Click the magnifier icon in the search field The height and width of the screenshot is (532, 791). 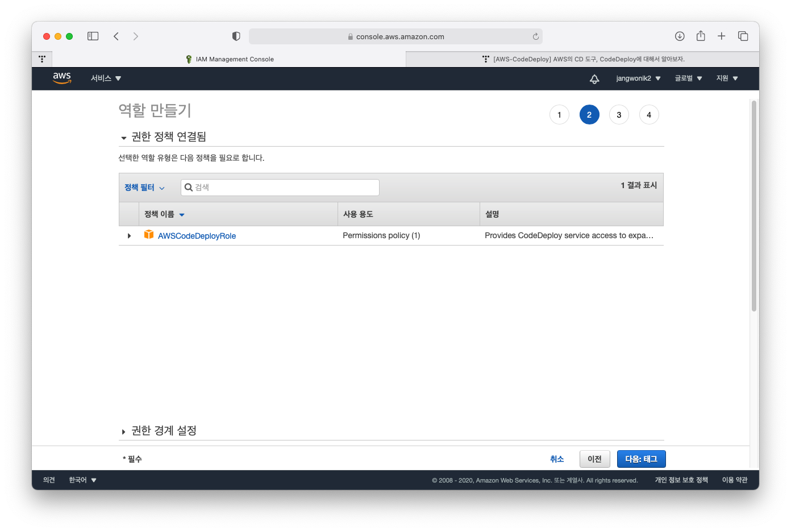[189, 187]
